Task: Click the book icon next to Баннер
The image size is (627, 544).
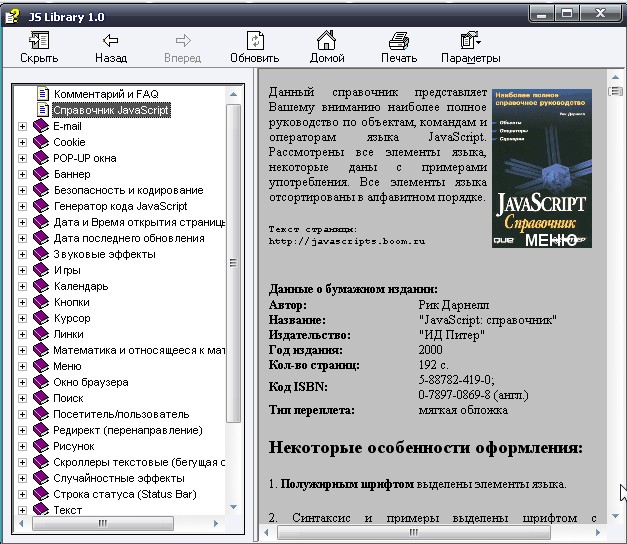Action: tap(41, 174)
